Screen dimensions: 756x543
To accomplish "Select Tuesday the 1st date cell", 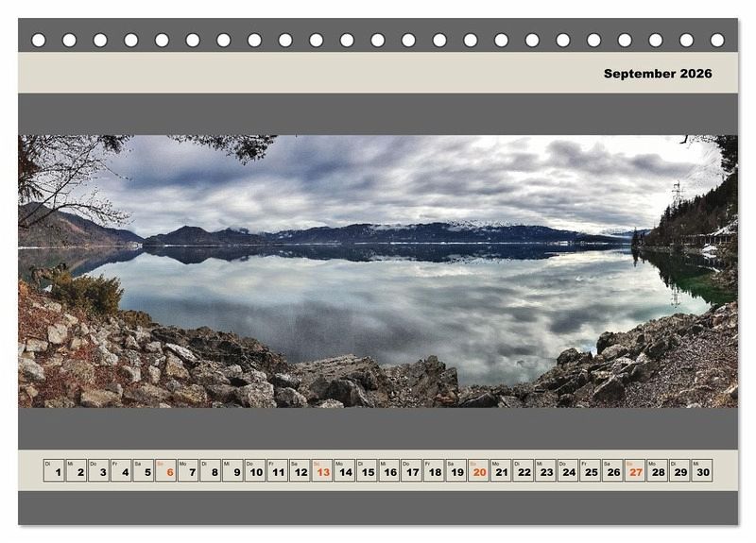I will pos(54,470).
